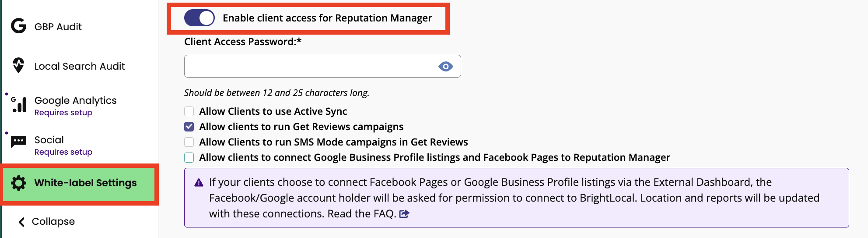Toggle Enable client access for Reputation Manager
868x238 pixels.
[199, 18]
